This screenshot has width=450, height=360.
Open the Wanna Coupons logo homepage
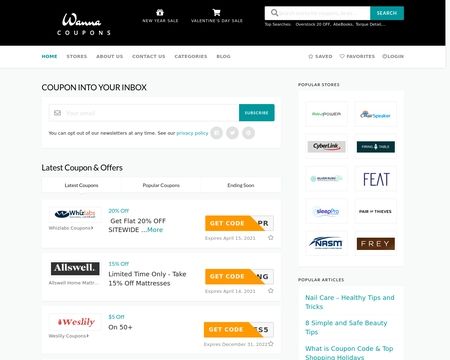(83, 24)
